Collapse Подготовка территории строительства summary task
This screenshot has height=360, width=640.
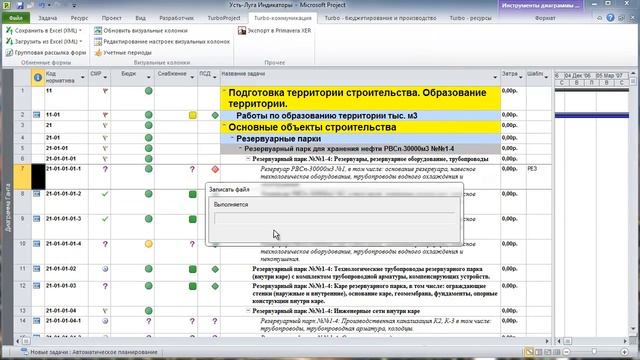[x=224, y=91]
